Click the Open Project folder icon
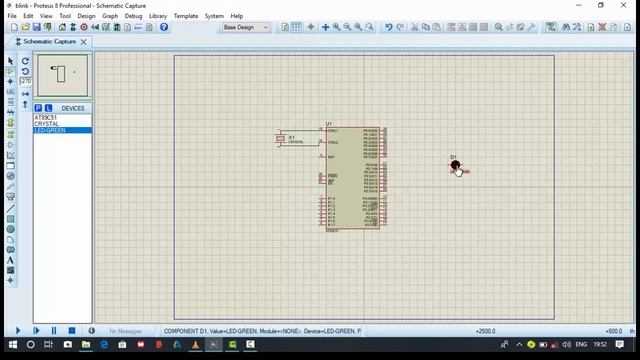The height and width of the screenshot is (360, 640). pyautogui.click(x=25, y=27)
